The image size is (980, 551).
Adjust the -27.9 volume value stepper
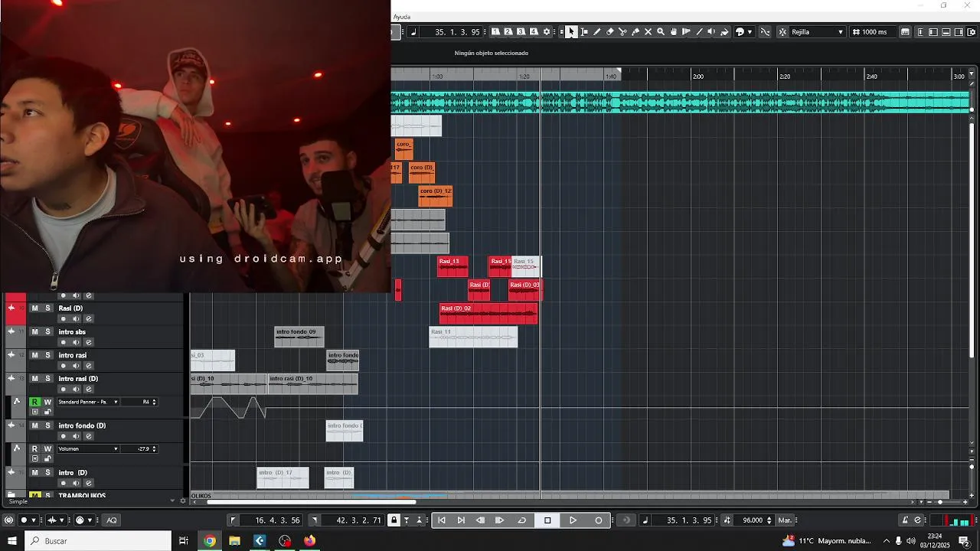[154, 448]
